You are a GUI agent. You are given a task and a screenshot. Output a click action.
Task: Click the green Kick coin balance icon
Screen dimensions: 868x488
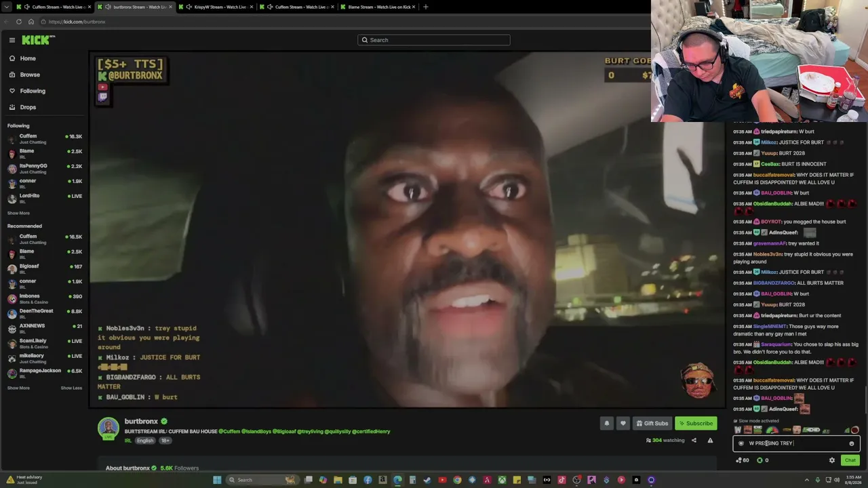759,460
